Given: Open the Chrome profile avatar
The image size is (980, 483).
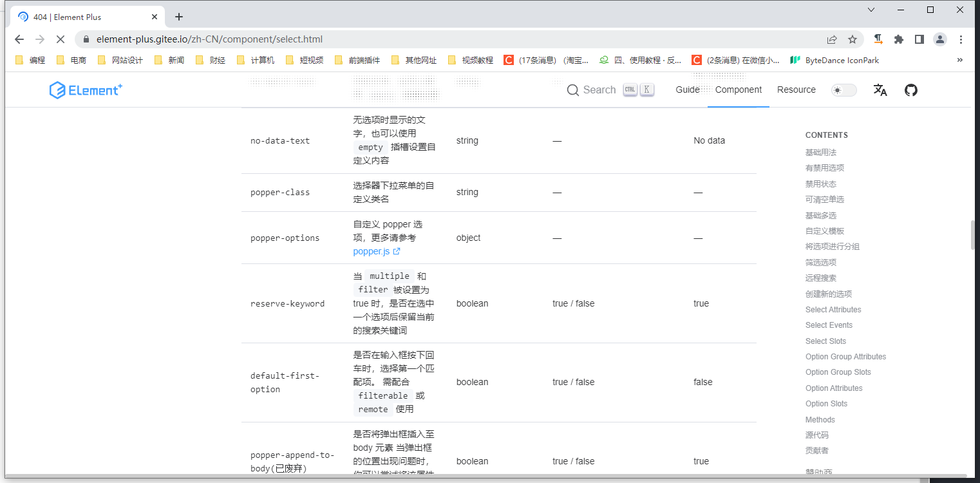Looking at the screenshot, I should point(940,39).
